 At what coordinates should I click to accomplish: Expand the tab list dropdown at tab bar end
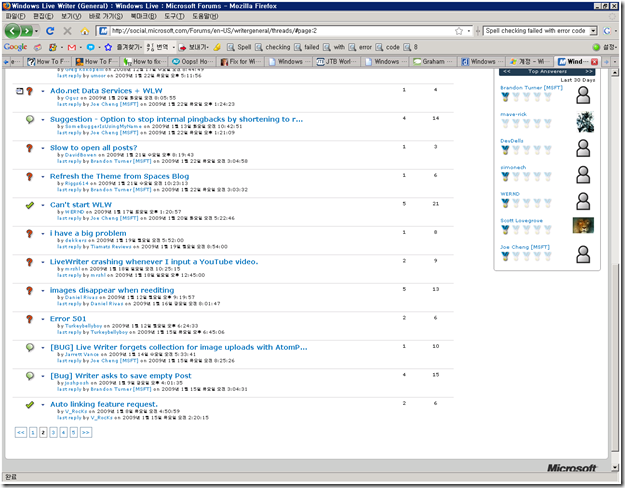[615, 62]
